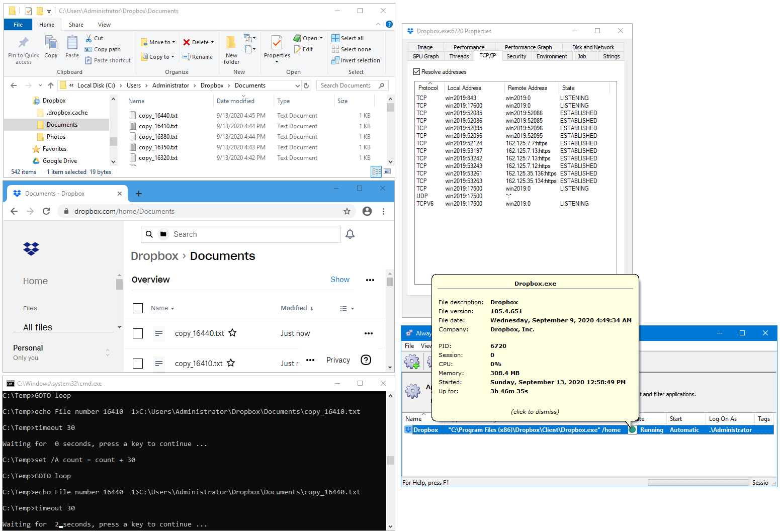Screen dimensions: 780x532
Task: Open more options for copy_16440.txt
Action: 369,333
